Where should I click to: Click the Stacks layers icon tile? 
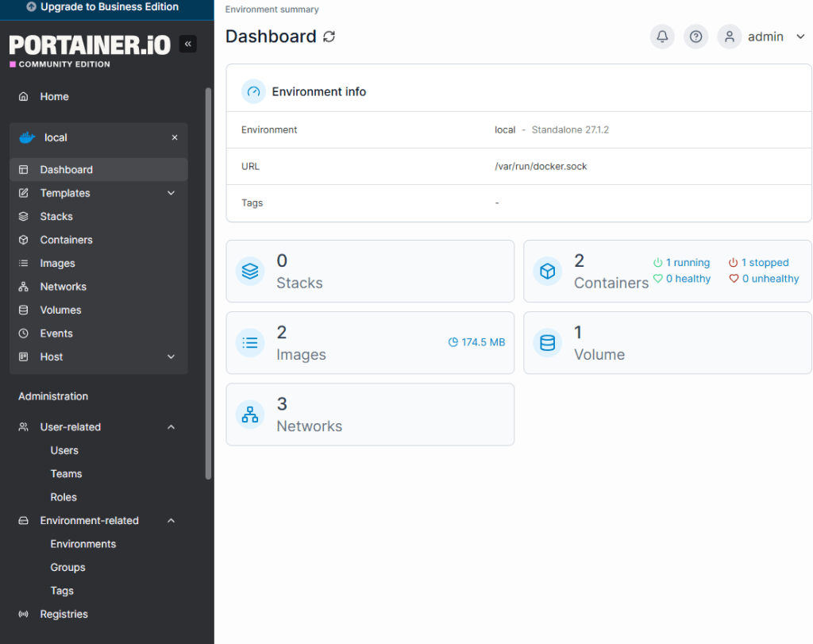(250, 272)
